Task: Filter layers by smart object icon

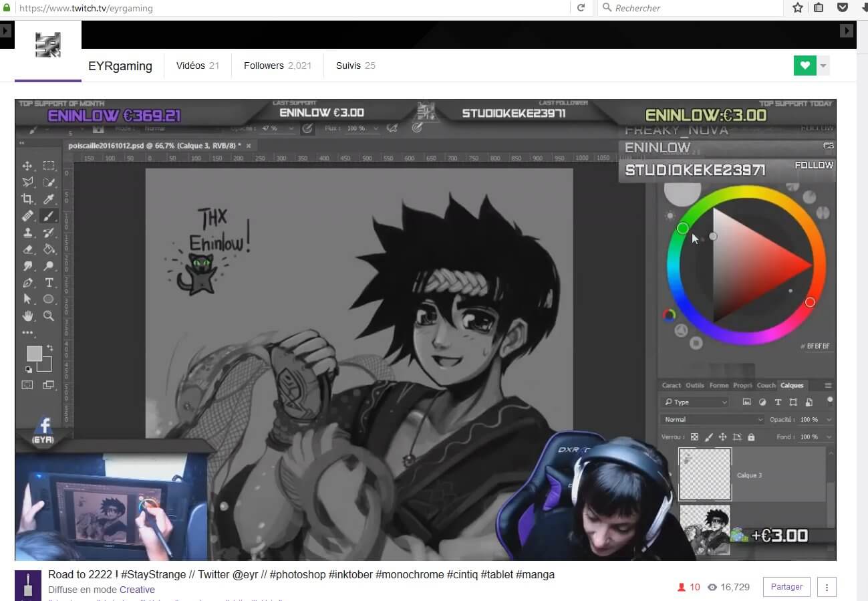Action: tap(809, 402)
